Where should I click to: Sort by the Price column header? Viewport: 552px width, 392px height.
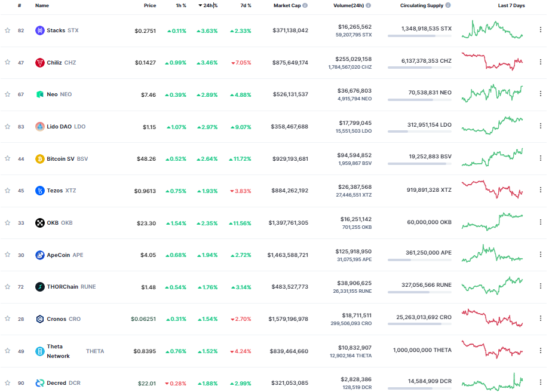pyautogui.click(x=150, y=5)
